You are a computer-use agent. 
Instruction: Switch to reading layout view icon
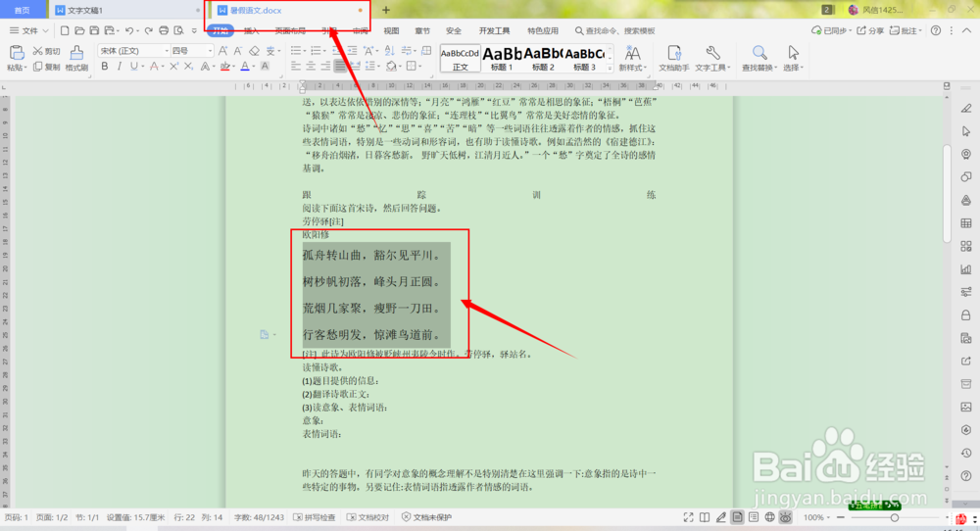tap(705, 517)
